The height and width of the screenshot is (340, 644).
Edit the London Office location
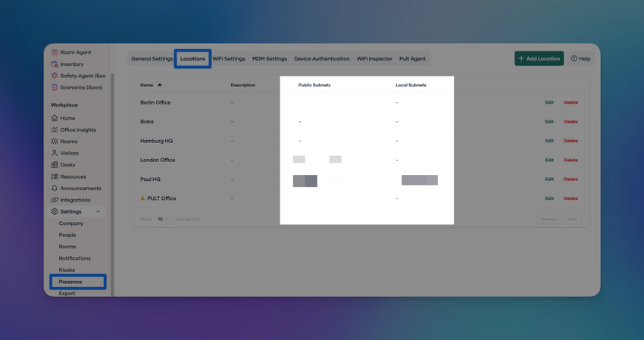point(549,160)
